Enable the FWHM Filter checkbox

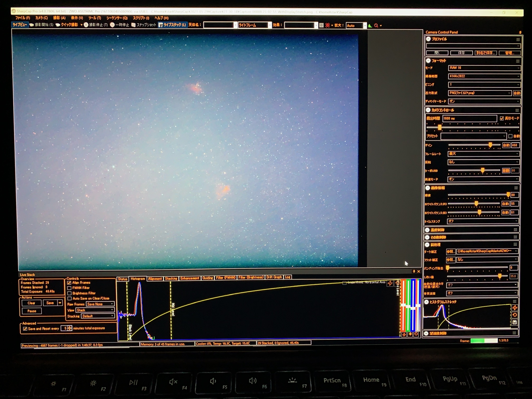pos(69,288)
